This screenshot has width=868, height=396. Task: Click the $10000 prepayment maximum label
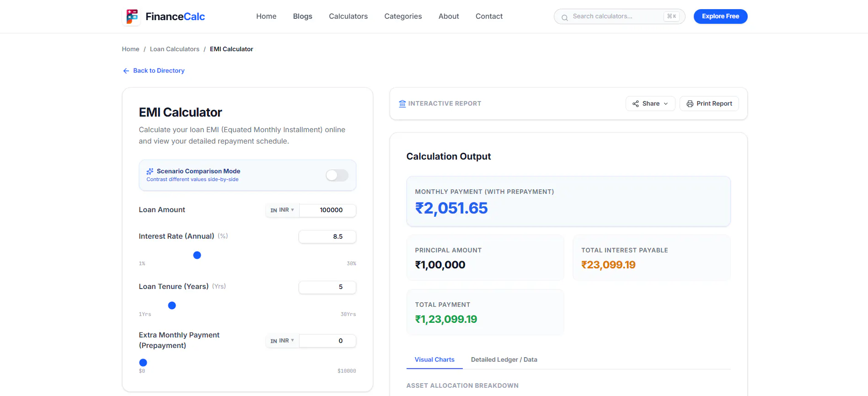(x=347, y=371)
